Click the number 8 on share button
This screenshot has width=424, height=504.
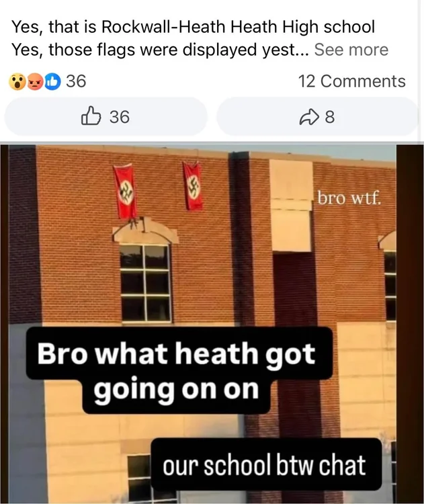click(x=330, y=117)
